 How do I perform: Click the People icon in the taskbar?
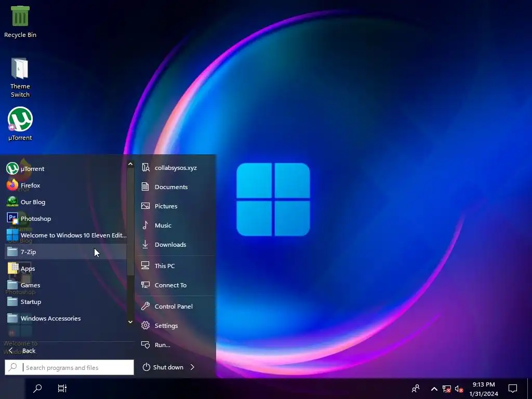416,389
